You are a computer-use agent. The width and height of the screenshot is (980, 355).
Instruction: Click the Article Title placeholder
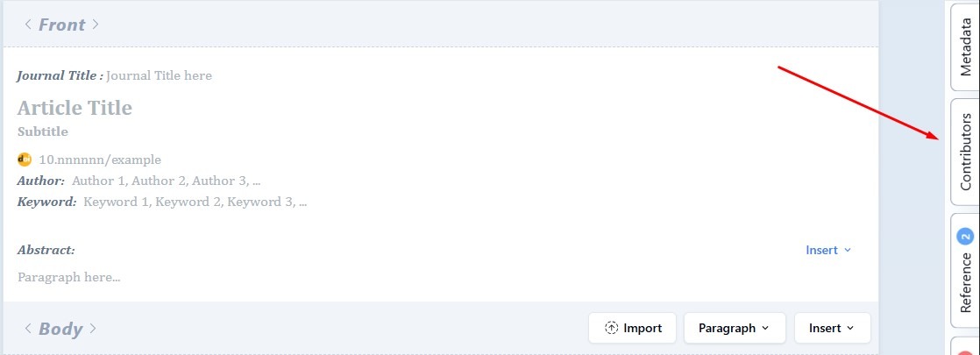pos(75,108)
